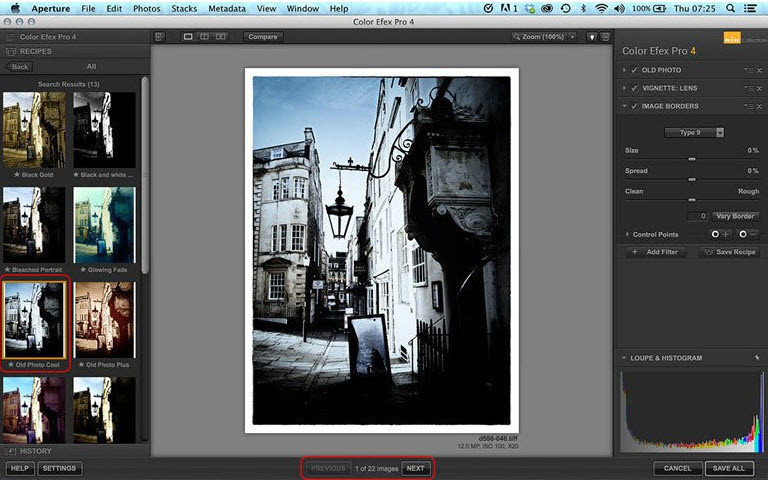Open the Stacks menu

(186, 8)
